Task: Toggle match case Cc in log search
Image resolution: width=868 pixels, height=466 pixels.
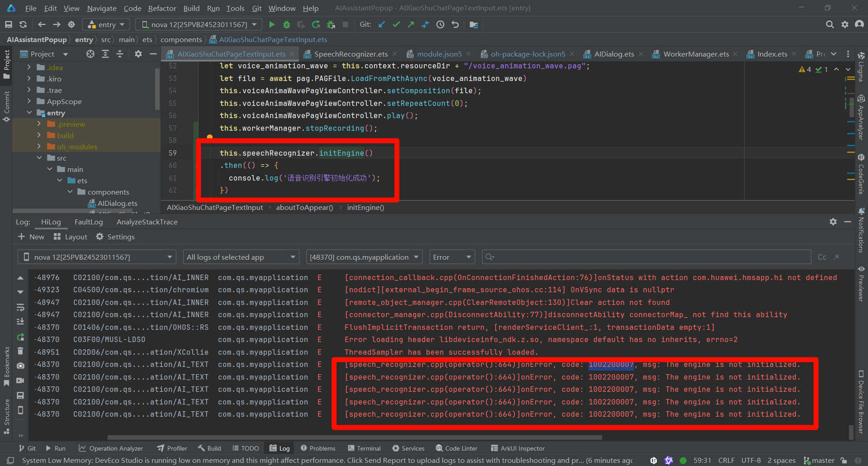Action: (x=821, y=257)
